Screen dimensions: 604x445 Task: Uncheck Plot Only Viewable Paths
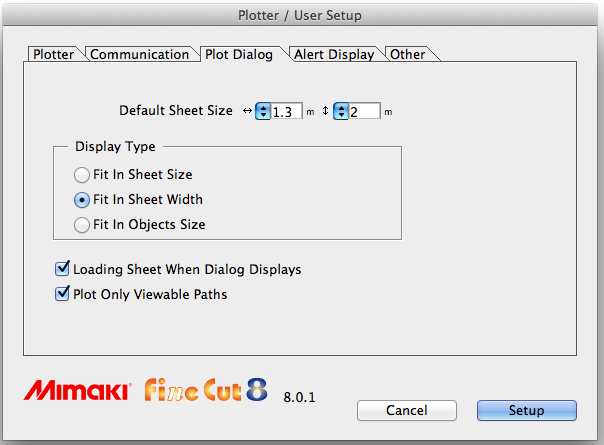coord(63,294)
